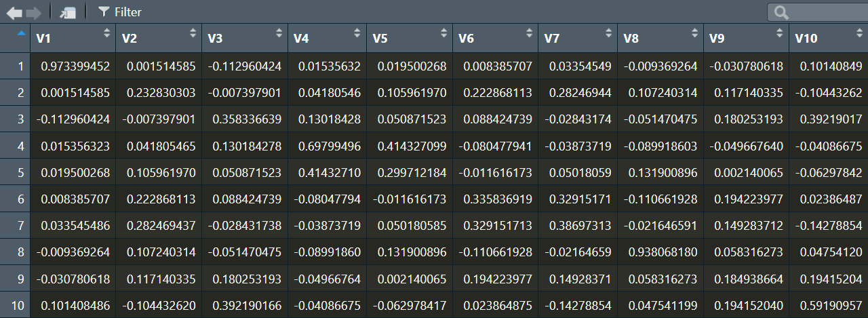The width and height of the screenshot is (868, 318).
Task: Toggle V6 column sort order
Action: tap(530, 33)
